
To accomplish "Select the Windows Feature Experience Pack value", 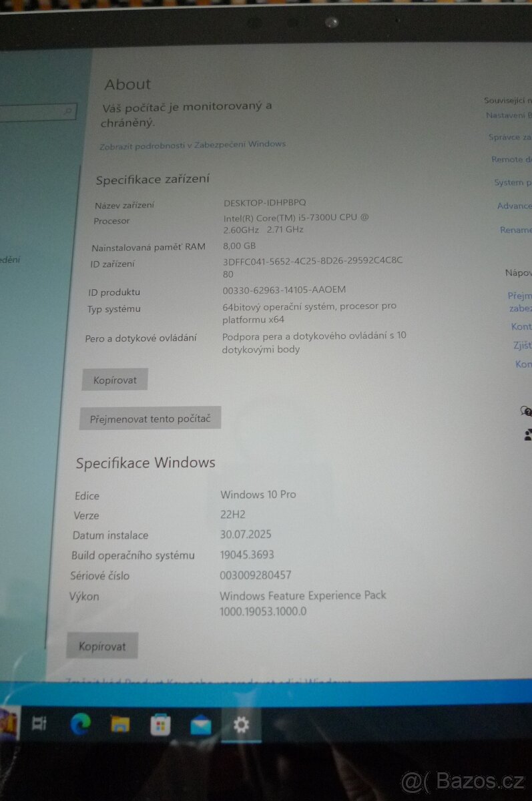I will coord(303,603).
